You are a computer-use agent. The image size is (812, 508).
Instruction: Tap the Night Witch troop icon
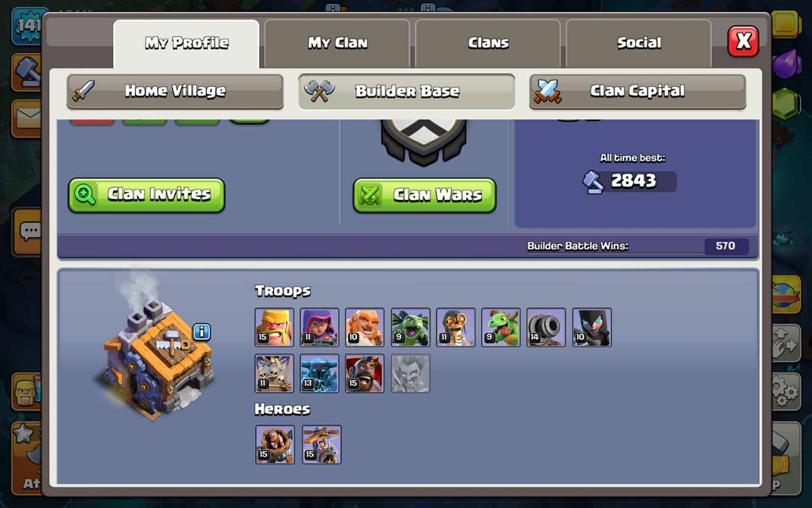[x=592, y=327]
